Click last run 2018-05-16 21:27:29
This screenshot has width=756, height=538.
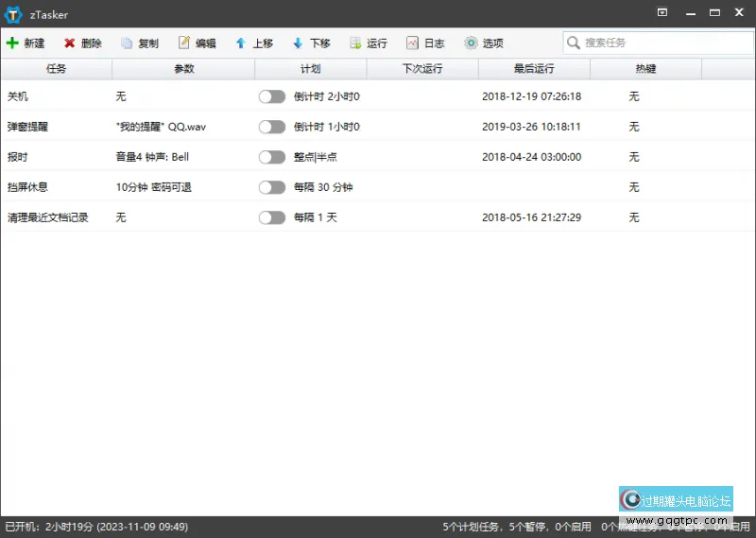[531, 217]
